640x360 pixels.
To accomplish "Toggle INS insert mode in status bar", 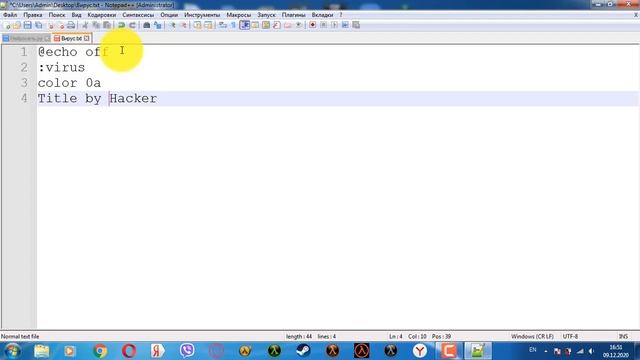I will pos(623,336).
